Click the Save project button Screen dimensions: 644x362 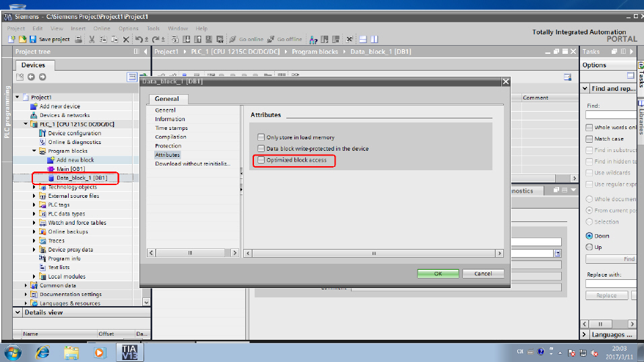click(49, 40)
